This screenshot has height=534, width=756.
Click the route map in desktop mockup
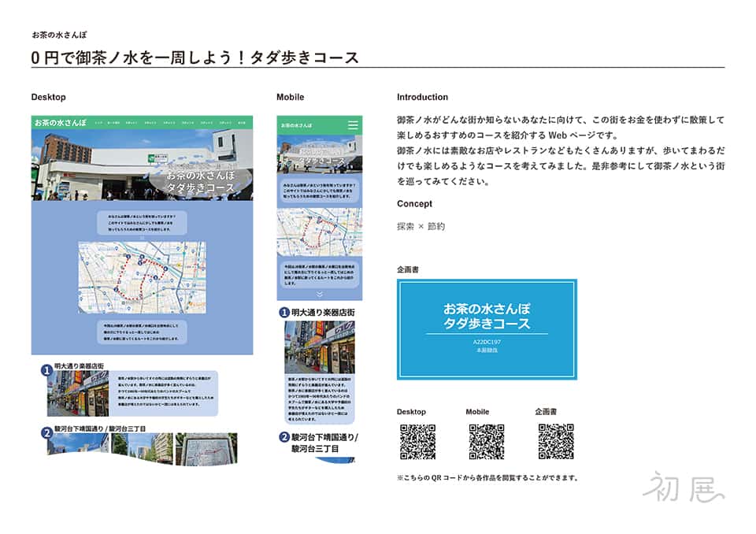143,277
